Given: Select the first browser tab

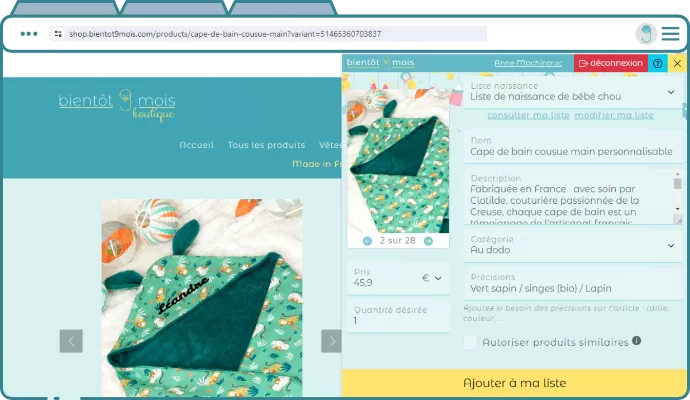Looking at the screenshot, I should 65,8.
